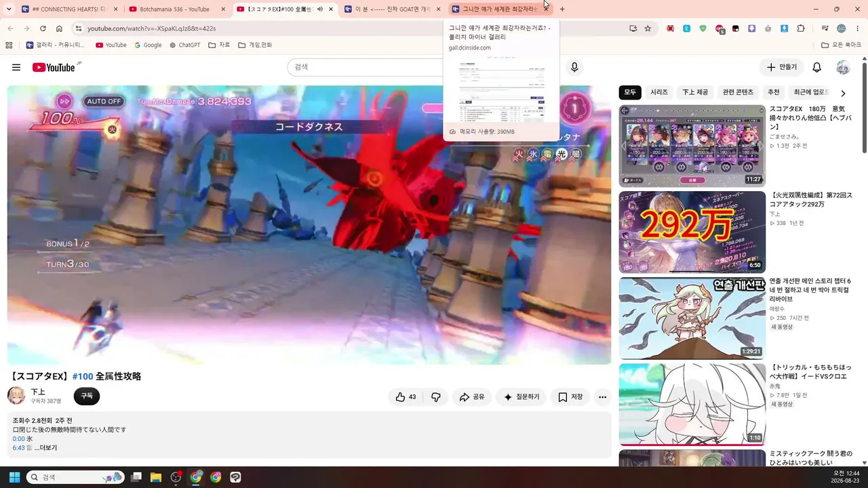Click the 질문하기 ask button
Image resolution: width=868 pixels, height=488 pixels.
click(521, 397)
